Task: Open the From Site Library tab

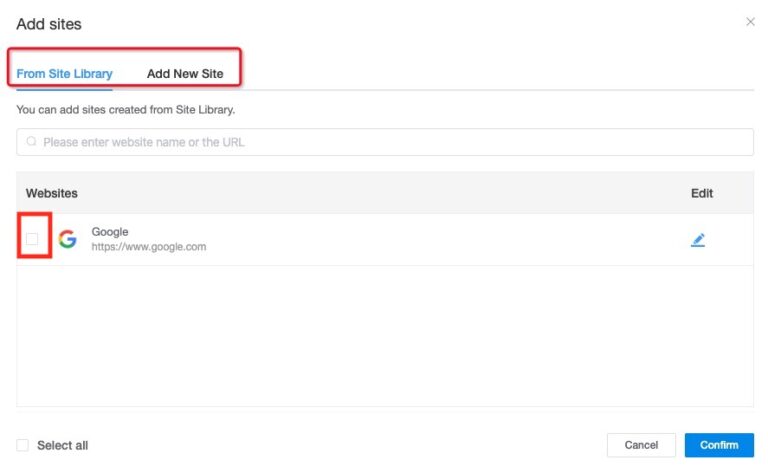Action: pos(64,74)
